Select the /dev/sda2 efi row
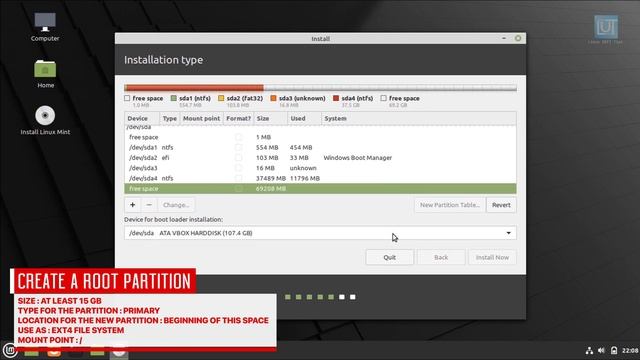The width and height of the screenshot is (640, 360). 320,158
